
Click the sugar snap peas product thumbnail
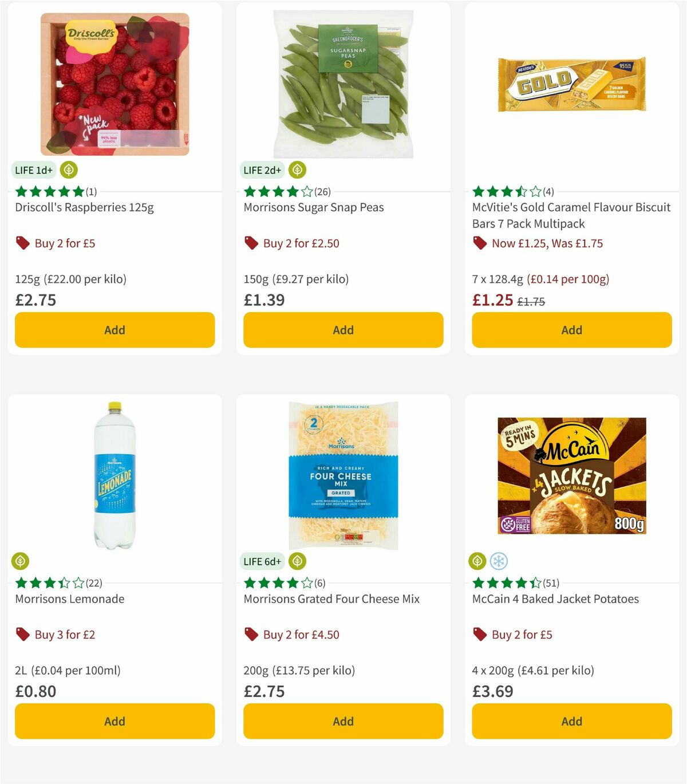coord(342,81)
